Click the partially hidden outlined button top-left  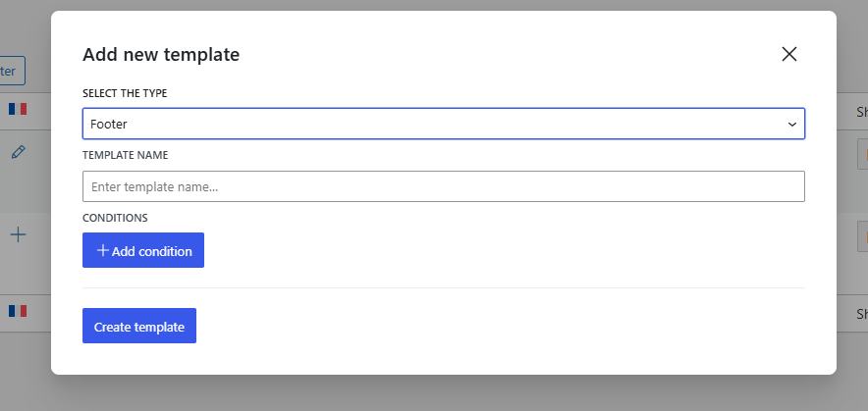pos(12,71)
